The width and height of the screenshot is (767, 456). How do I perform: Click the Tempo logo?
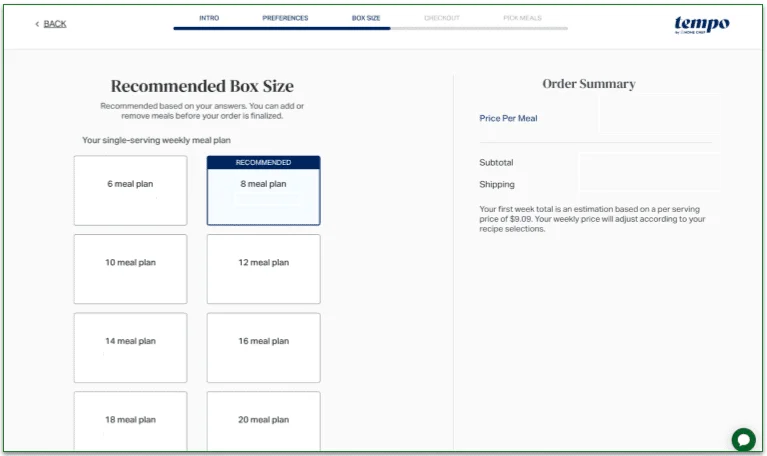coord(701,24)
